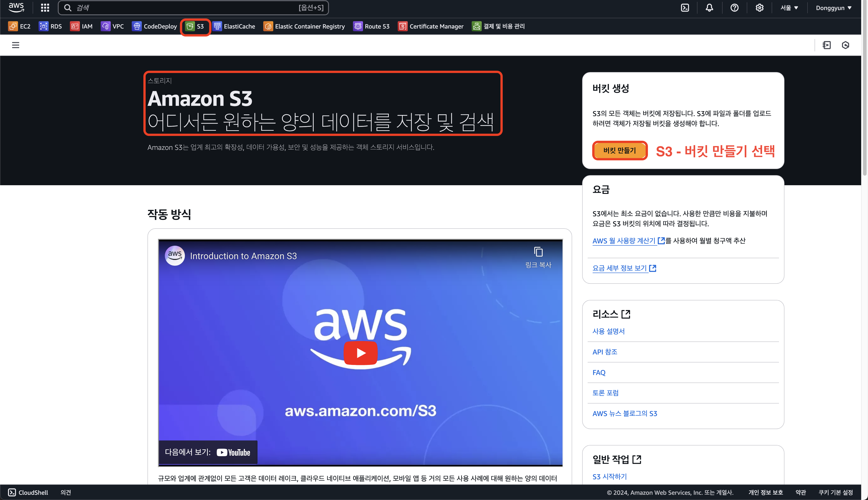Open 토론 포럼 link
This screenshot has width=868, height=500.
605,393
